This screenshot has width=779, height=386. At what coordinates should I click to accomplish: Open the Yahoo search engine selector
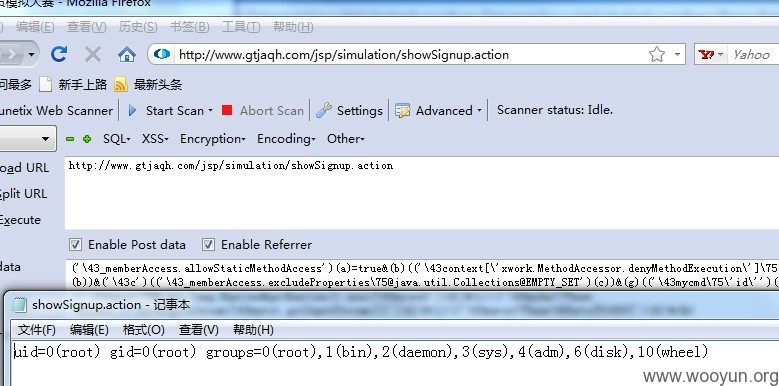tap(711, 54)
